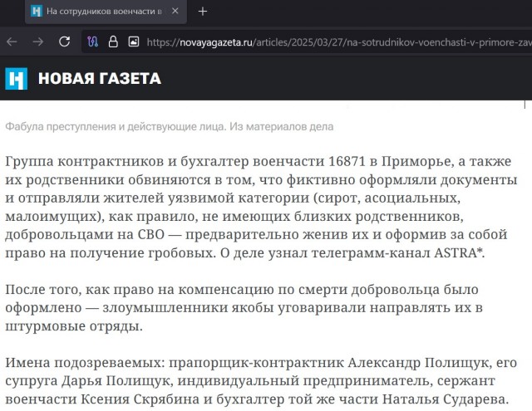Click the paragraph starting 'Группа контрактников и бухгалтер'
The image size is (532, 411).
pos(261,207)
